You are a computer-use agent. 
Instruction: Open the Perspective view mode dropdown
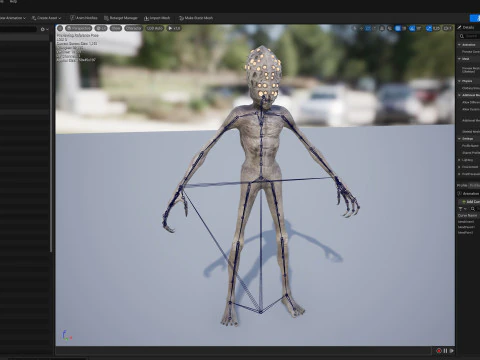(x=79, y=28)
